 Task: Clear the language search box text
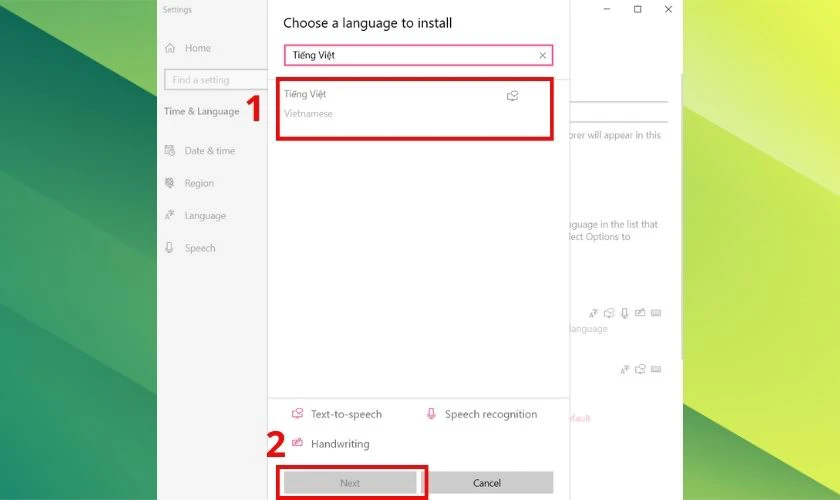[542, 55]
